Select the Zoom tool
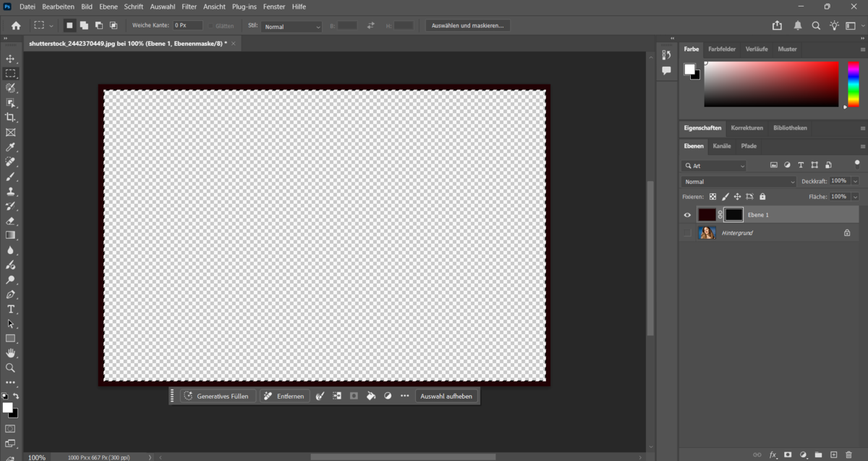The image size is (868, 461). (10, 368)
